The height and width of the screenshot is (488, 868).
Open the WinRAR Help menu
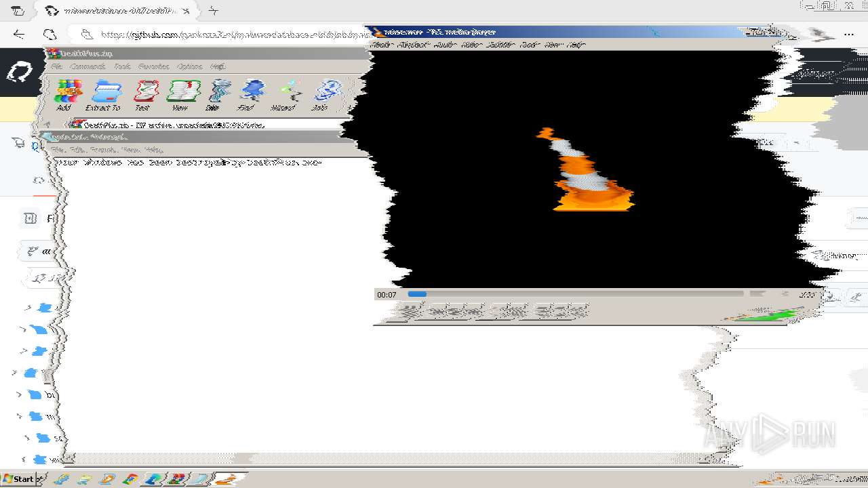218,66
